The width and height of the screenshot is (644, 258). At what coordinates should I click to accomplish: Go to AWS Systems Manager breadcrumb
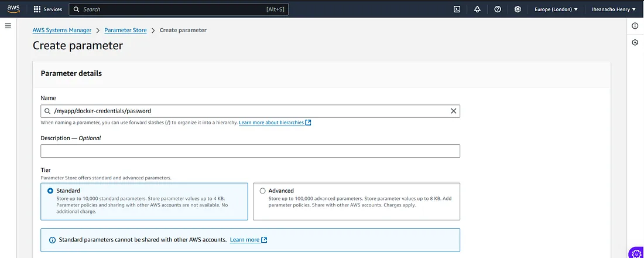62,30
